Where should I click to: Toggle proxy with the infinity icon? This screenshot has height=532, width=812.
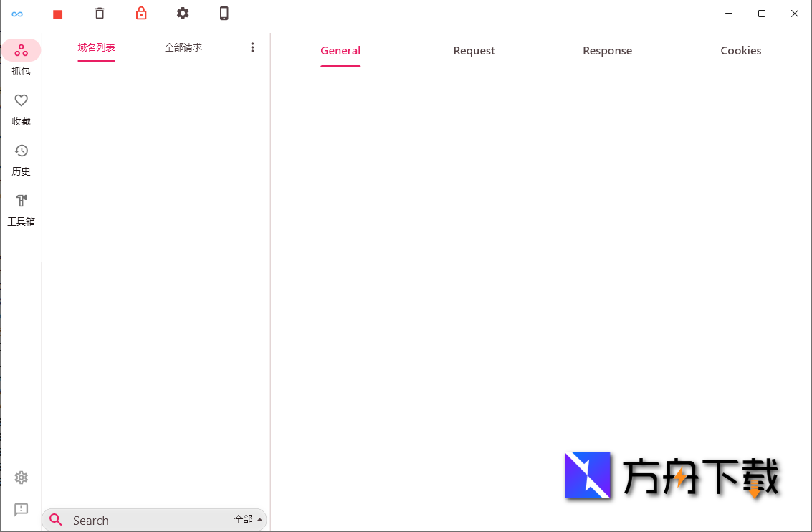pyautogui.click(x=17, y=14)
